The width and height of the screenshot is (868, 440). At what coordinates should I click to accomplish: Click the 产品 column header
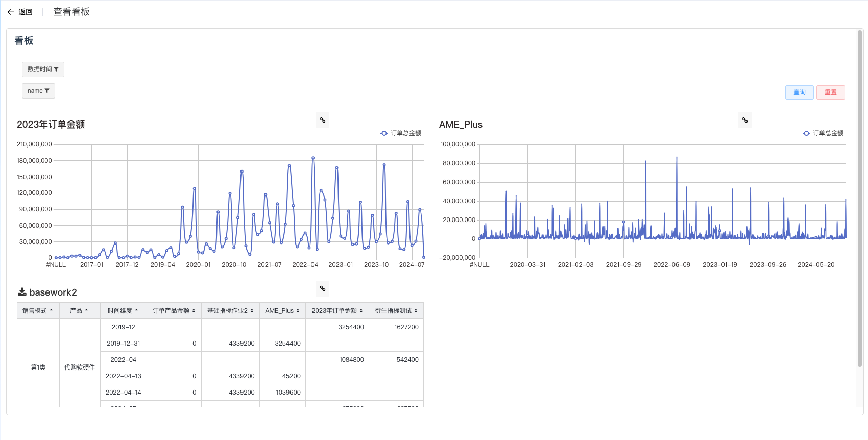click(x=76, y=311)
